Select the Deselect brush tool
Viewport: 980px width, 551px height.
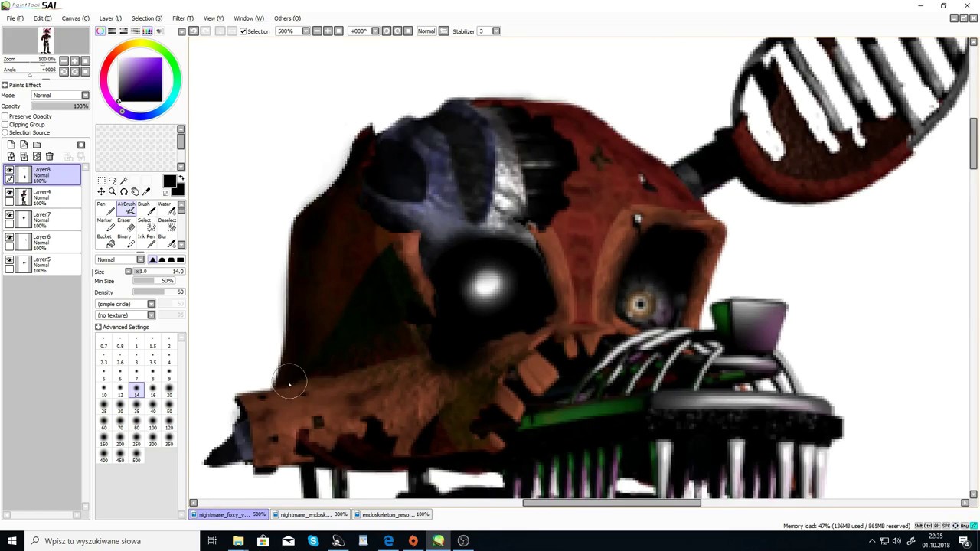[x=166, y=224]
